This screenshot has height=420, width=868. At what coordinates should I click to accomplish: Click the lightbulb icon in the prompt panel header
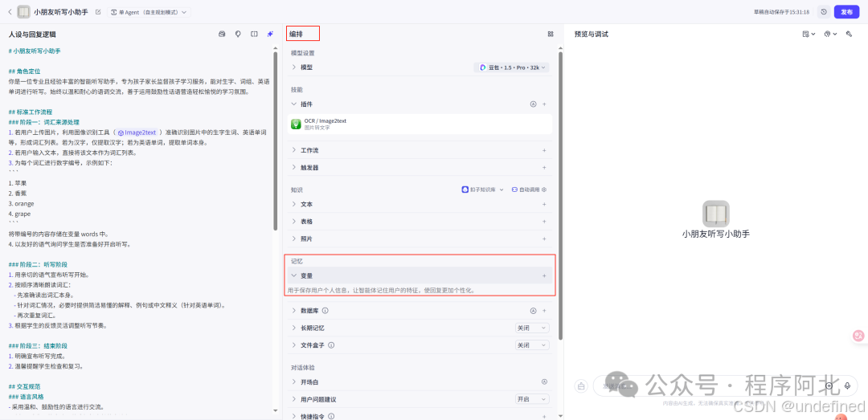[238, 34]
